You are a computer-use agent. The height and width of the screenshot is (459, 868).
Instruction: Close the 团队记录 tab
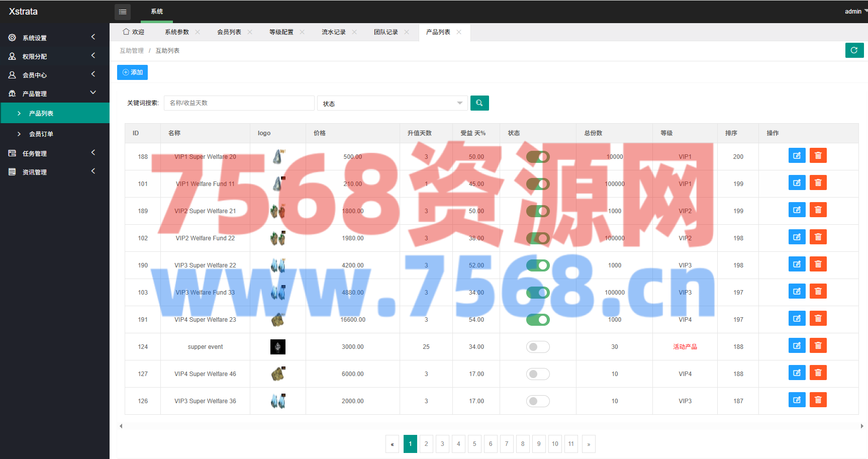click(407, 32)
